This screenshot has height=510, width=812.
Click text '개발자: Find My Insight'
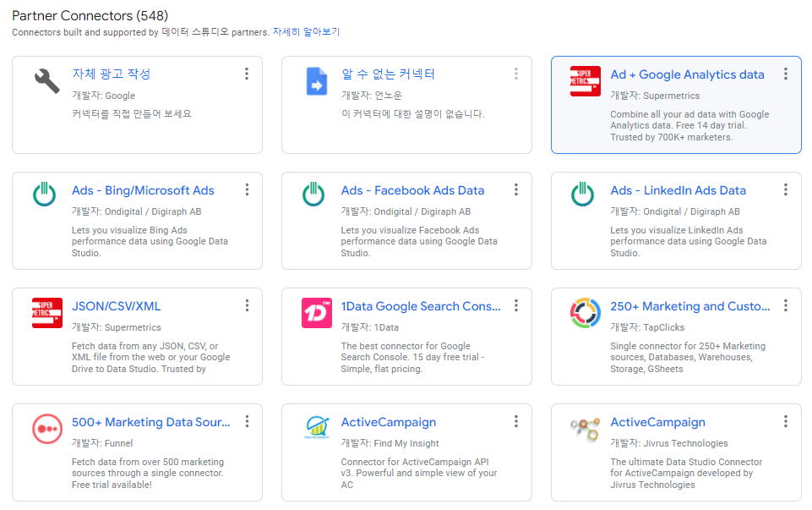tap(390, 444)
